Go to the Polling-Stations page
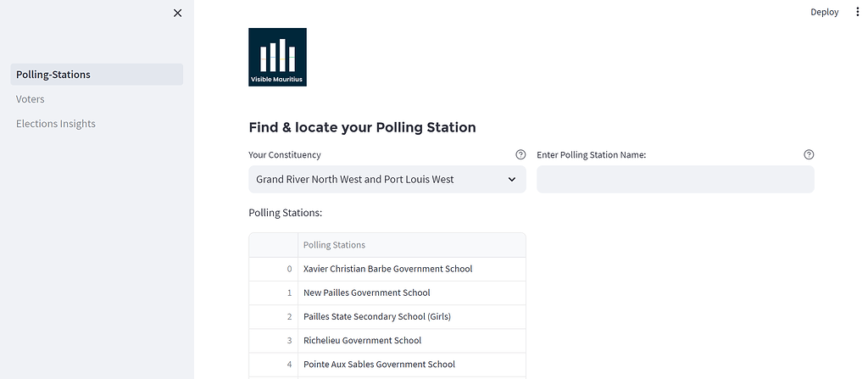The image size is (868, 379). tap(53, 75)
